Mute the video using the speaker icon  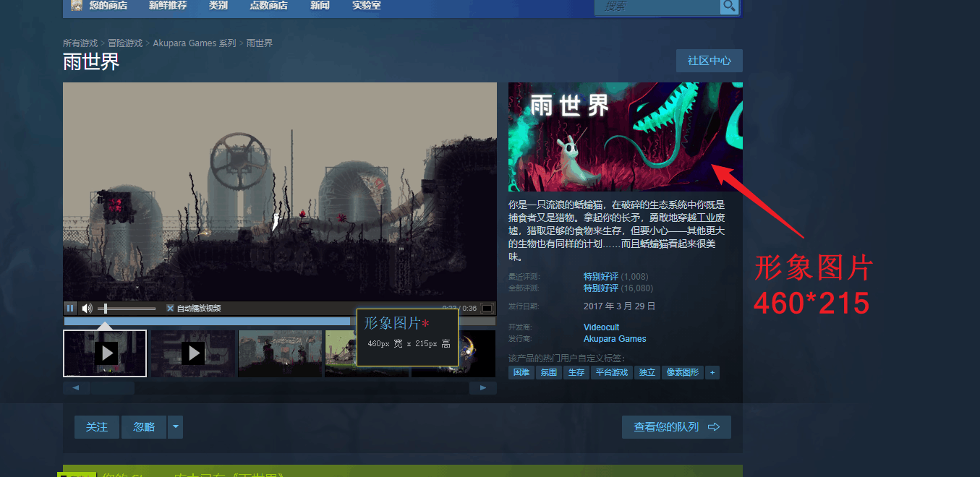coord(87,308)
